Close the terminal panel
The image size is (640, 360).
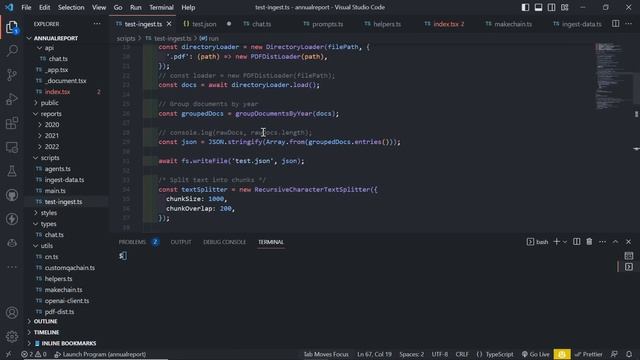click(x=628, y=242)
